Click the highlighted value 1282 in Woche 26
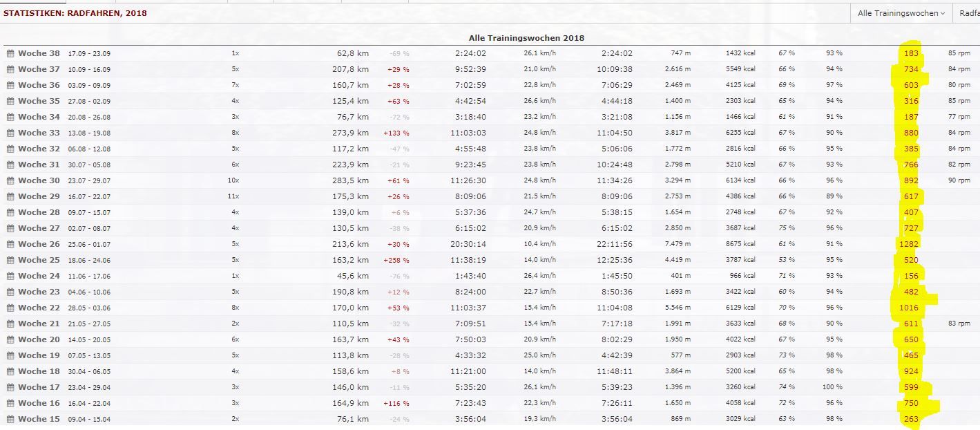Screen dimensions: 980x430 pyautogui.click(x=910, y=244)
